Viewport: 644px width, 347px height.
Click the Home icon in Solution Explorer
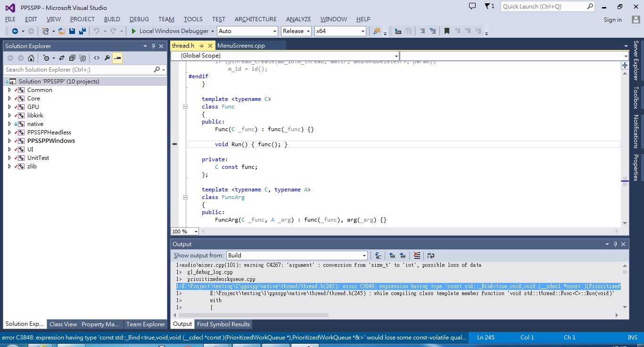[31, 58]
